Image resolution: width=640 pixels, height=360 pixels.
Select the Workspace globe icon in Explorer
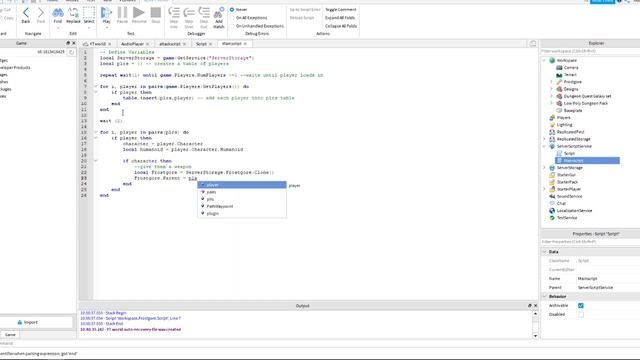(552, 60)
